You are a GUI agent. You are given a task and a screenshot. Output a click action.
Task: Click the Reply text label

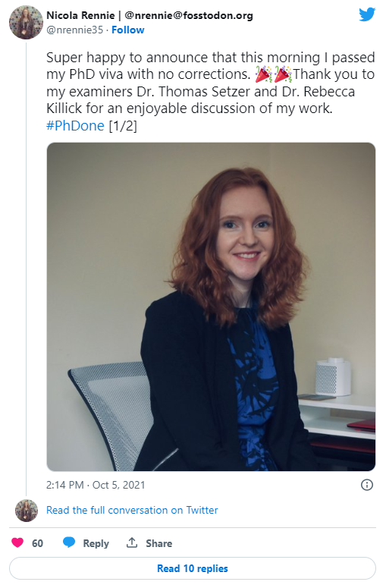click(96, 543)
